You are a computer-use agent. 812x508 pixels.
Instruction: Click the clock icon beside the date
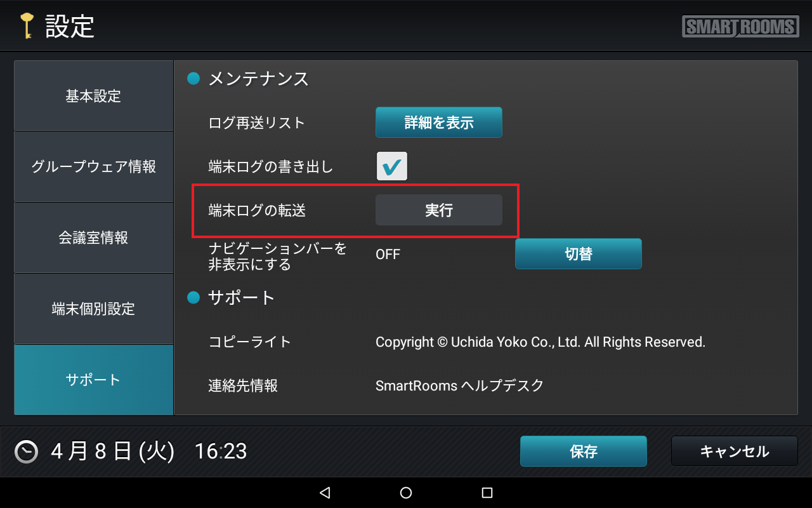coord(26,451)
